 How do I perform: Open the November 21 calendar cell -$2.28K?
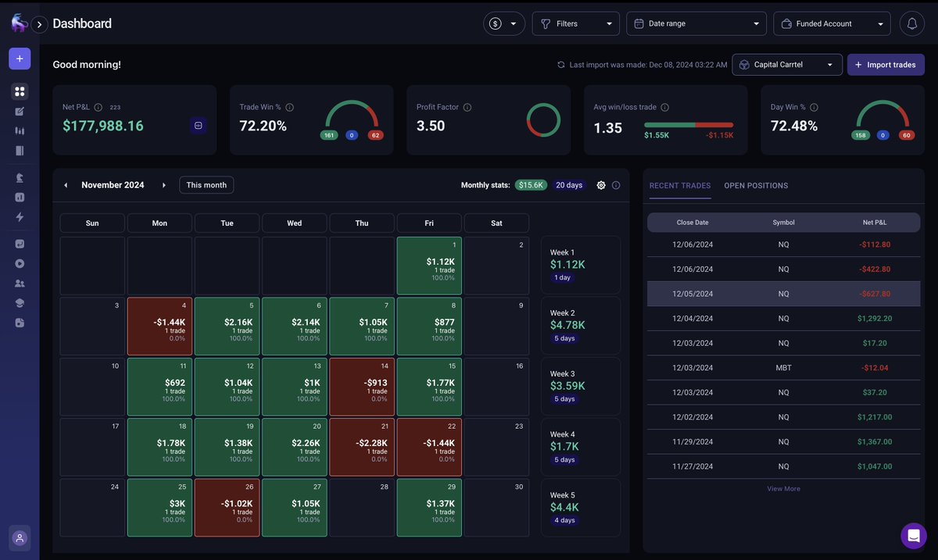[362, 447]
